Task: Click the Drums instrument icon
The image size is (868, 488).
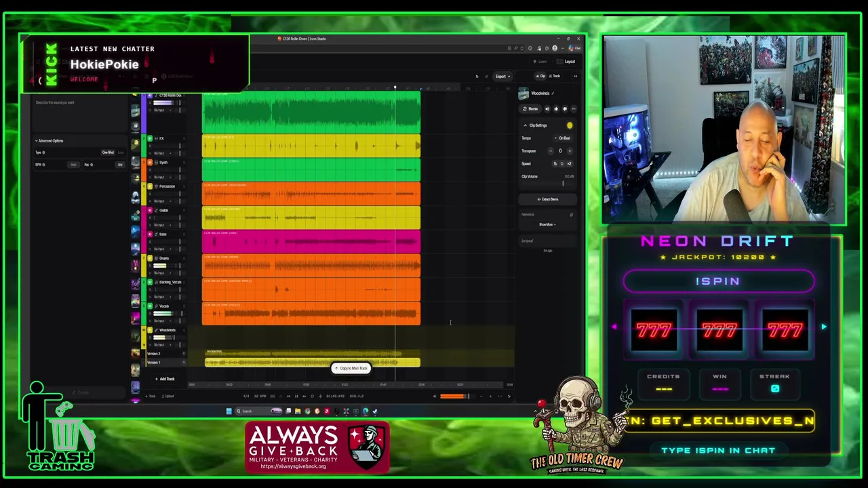Action: [156, 258]
